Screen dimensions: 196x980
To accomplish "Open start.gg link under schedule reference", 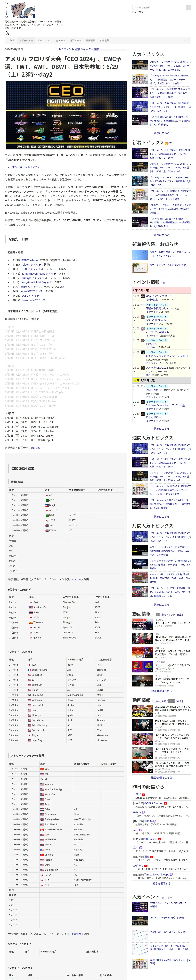I will [36, 447].
